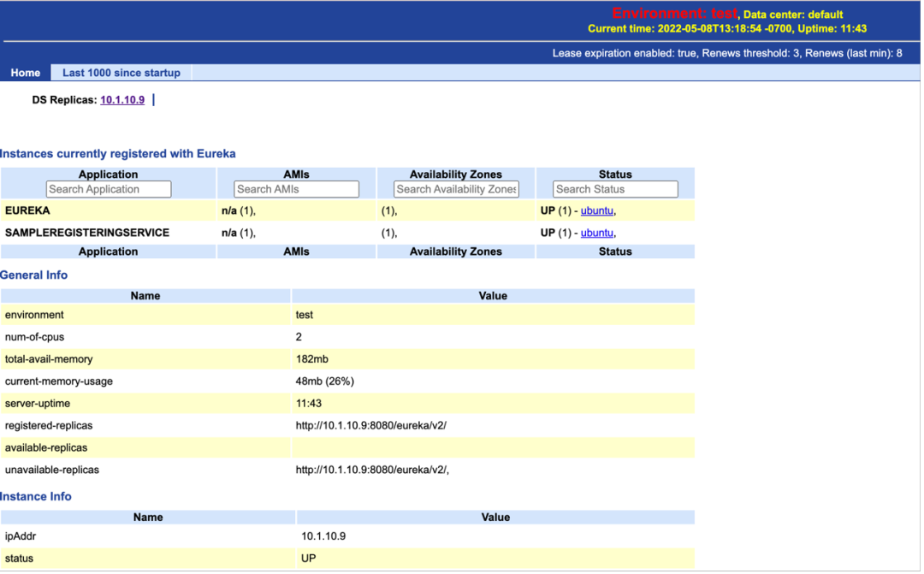Click the Current time and Uptime line

pos(727,29)
